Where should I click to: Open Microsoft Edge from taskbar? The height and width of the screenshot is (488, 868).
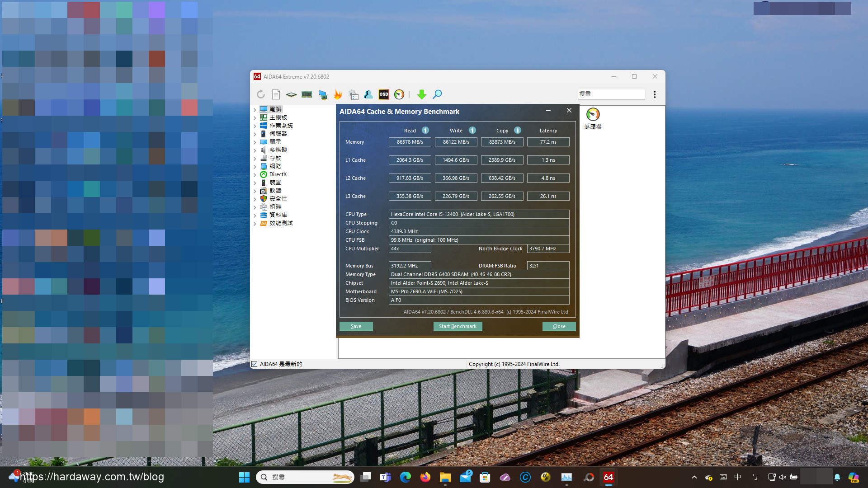point(405,477)
